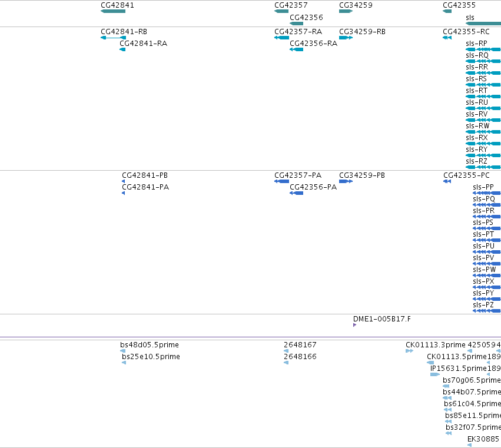
Task: Open the sls-RW transcript label
Action: pyautogui.click(x=477, y=126)
